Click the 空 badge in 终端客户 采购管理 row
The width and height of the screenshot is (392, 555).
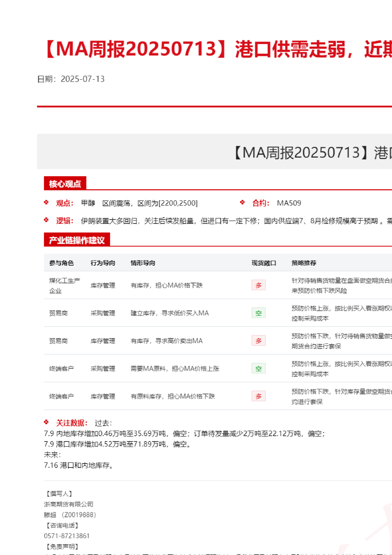click(258, 368)
